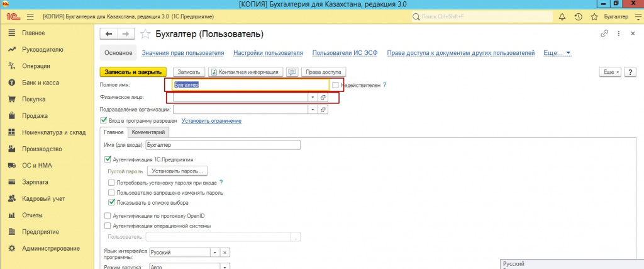The image size is (644, 269).
Task: Open Кадровый учет section
Action: pyautogui.click(x=43, y=198)
